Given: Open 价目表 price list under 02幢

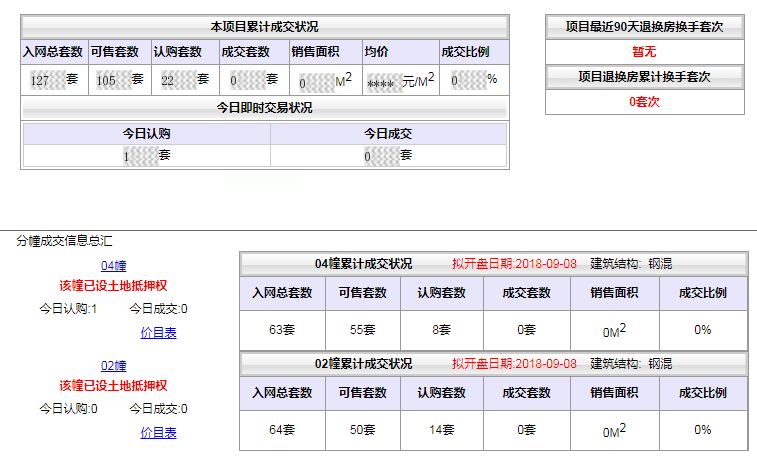Looking at the screenshot, I should click(158, 432).
